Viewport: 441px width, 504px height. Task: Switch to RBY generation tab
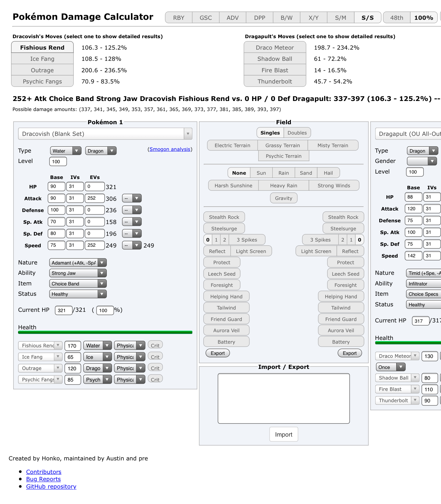coord(179,18)
